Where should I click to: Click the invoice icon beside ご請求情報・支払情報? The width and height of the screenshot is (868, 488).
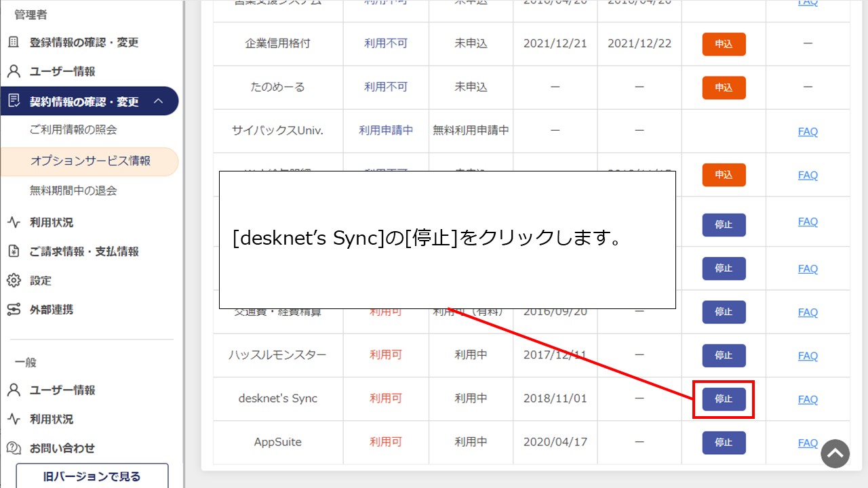(x=14, y=251)
